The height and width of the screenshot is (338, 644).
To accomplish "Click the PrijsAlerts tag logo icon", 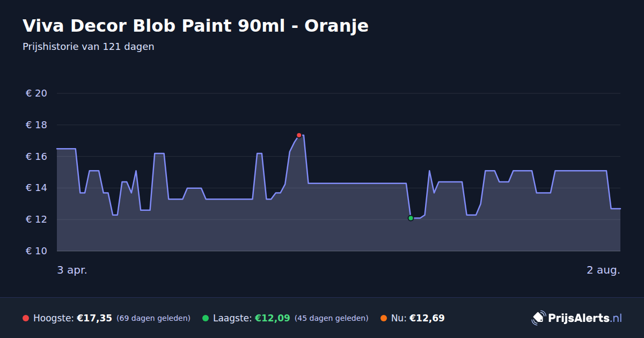I will pyautogui.click(x=538, y=318).
